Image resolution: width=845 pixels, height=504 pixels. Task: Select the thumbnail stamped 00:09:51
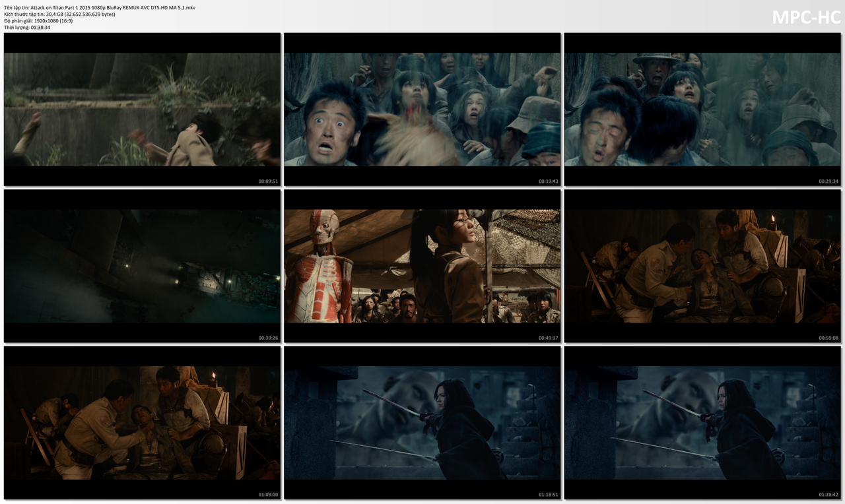[142, 110]
